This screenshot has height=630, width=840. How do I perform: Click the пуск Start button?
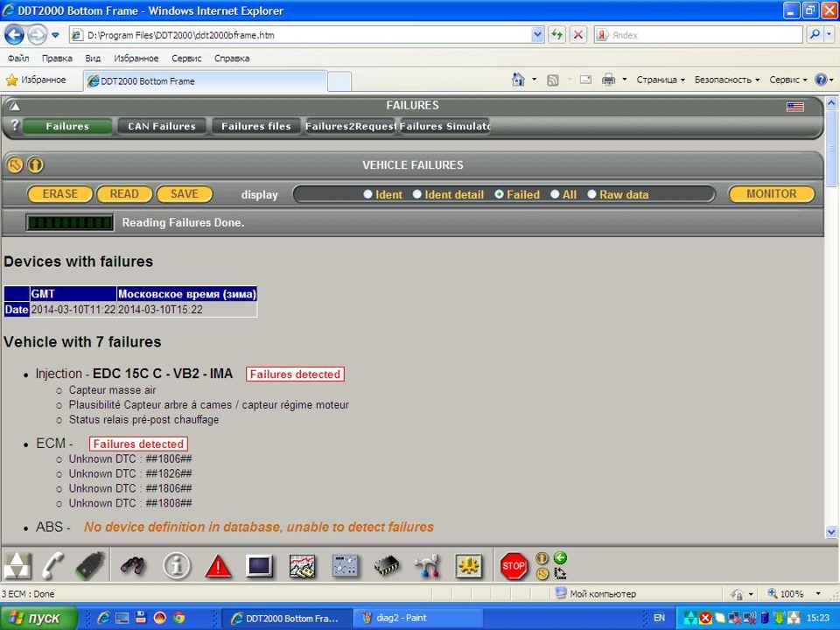pyautogui.click(x=39, y=618)
